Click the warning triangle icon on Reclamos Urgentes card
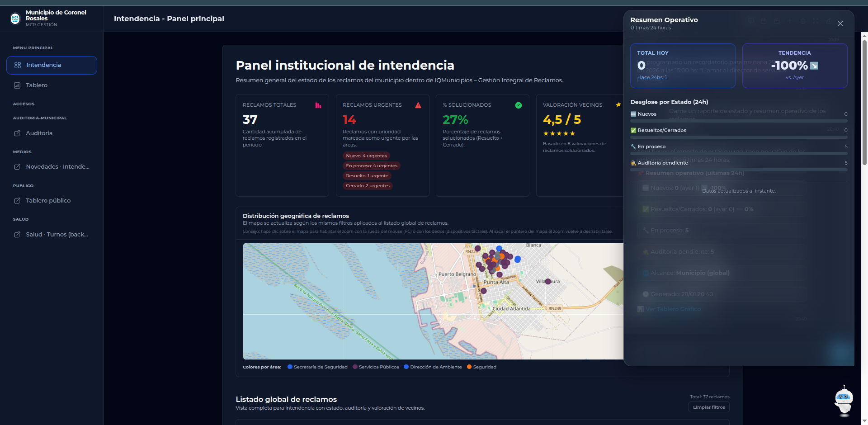The width and height of the screenshot is (868, 425). pyautogui.click(x=418, y=105)
